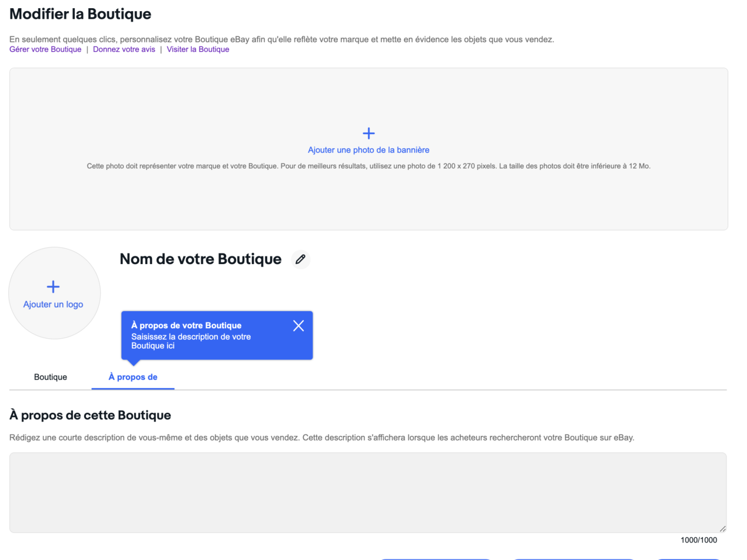Click the Ajouter une photo de la bannière text
Viewport: 747px width, 560px height.
(x=368, y=150)
